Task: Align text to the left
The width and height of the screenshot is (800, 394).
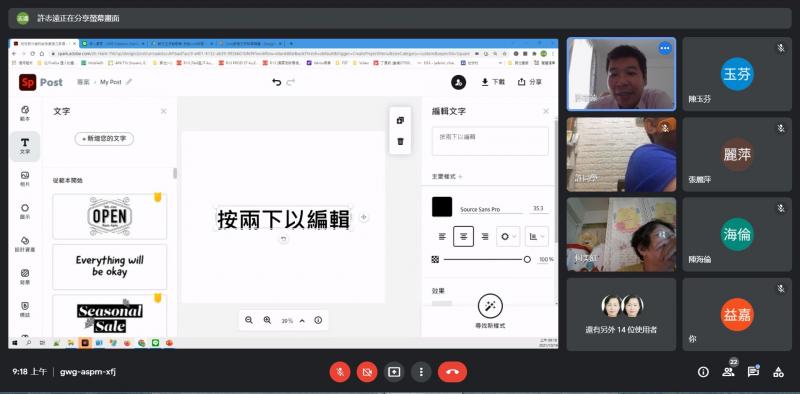Action: click(442, 237)
